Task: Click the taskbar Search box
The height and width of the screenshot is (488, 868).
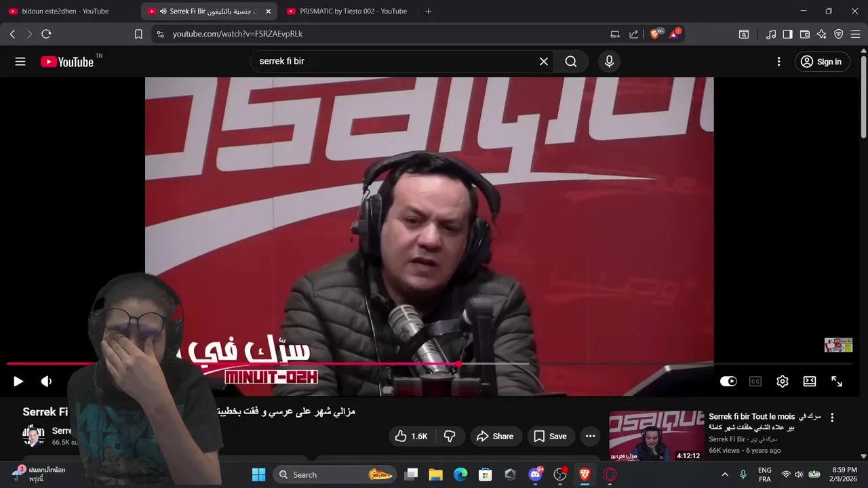Action: [336, 474]
